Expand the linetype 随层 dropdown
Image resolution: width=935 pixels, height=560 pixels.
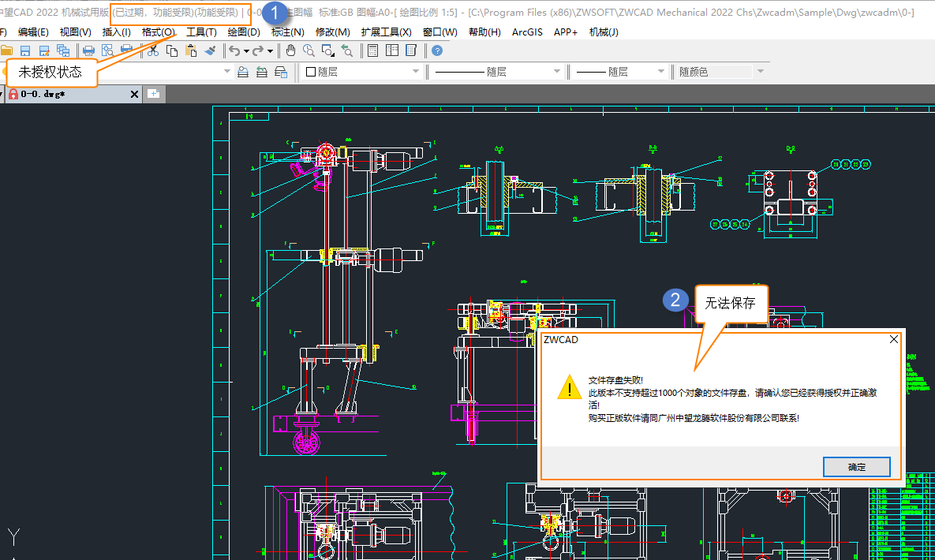(557, 72)
